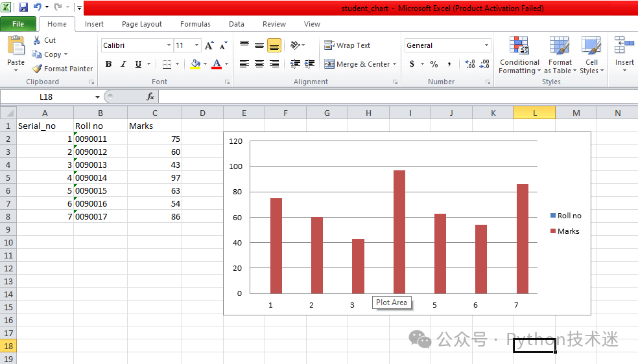The width and height of the screenshot is (638, 364).
Task: Open Merge & Center options arrow
Action: tap(395, 64)
